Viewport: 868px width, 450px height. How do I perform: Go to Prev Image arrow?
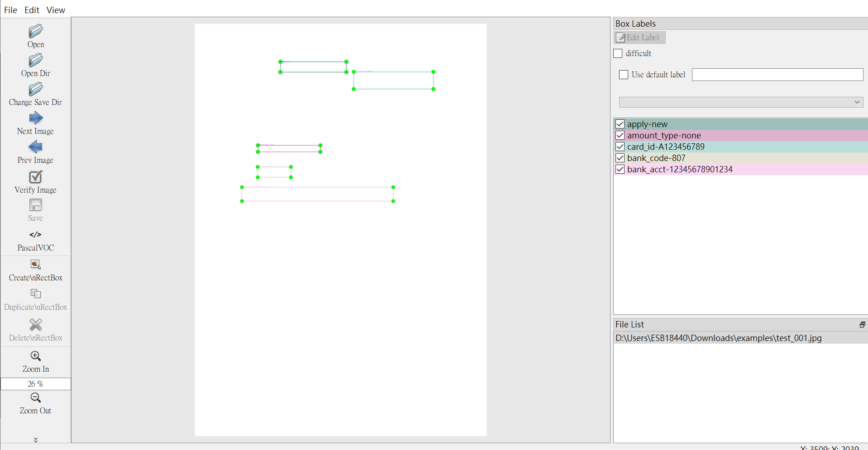(x=36, y=147)
